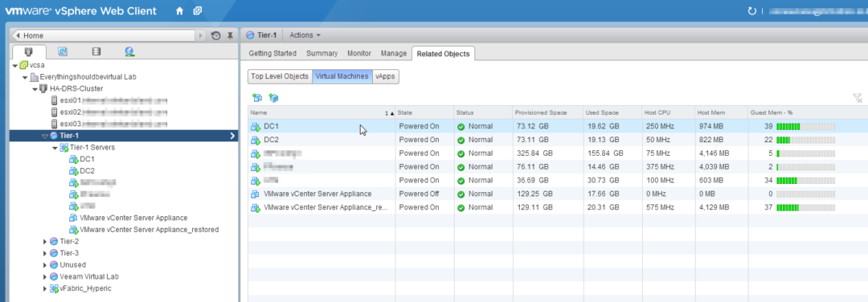Screen dimensions: 868x302
Task: Click the powered-off vCenter Appliance VM icon in table
Action: (x=256, y=194)
